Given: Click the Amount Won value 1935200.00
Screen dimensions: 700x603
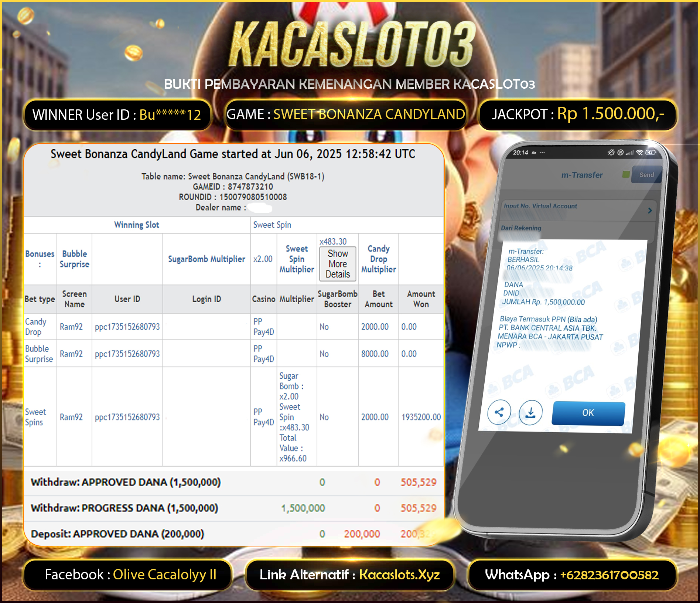Looking at the screenshot, I should 421,417.
